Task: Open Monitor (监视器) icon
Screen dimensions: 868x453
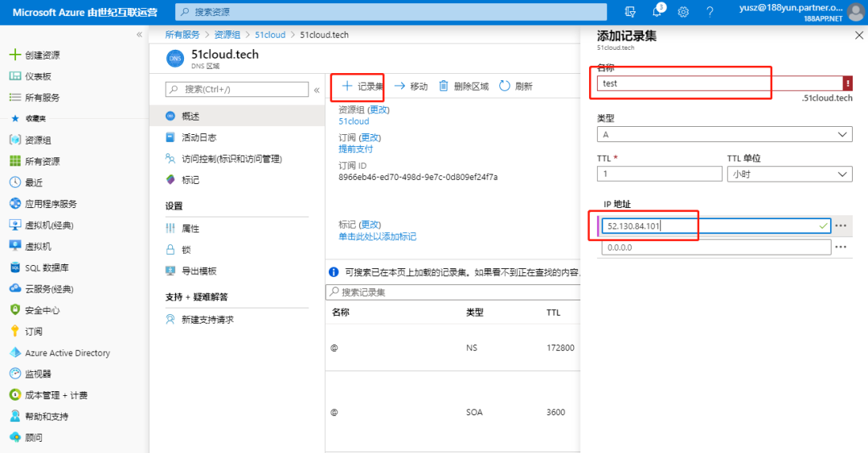Action: [x=15, y=374]
